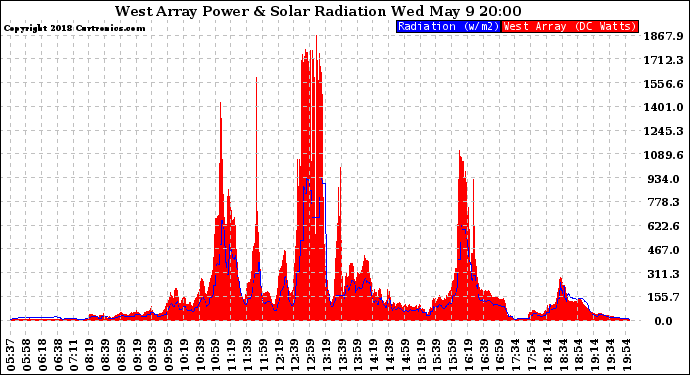Click the 19:34 time label
690x375 pixels.
611,355
